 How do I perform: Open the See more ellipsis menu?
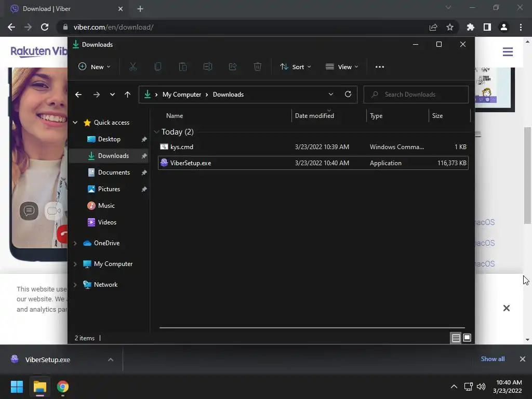click(x=380, y=67)
